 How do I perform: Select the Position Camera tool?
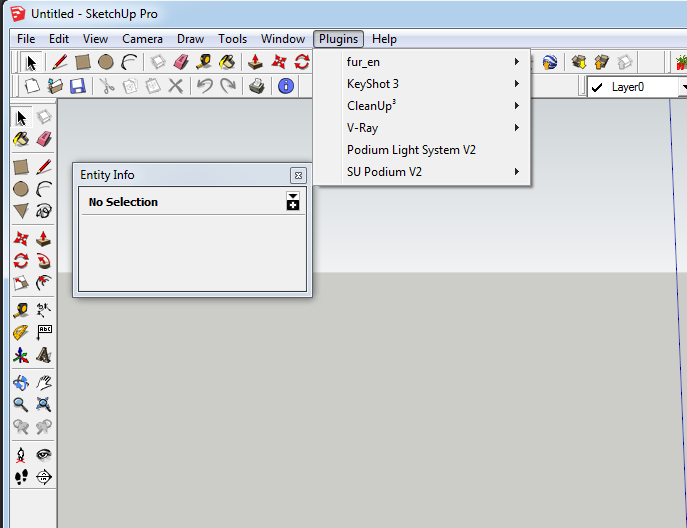pos(21,455)
